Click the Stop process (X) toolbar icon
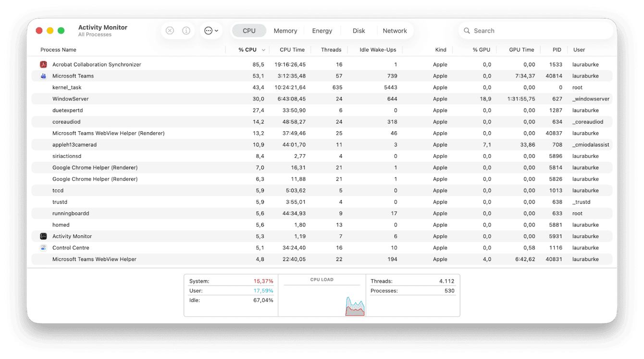 click(170, 31)
